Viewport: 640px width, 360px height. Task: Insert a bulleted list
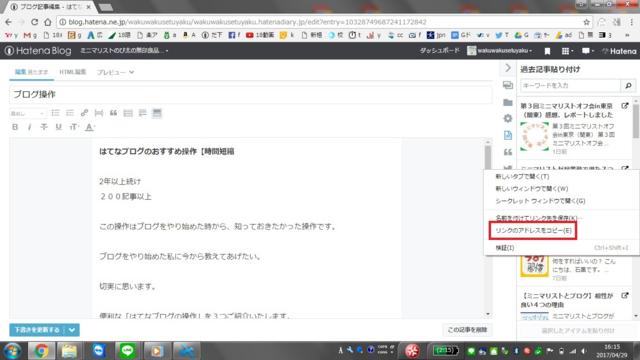coord(56,113)
